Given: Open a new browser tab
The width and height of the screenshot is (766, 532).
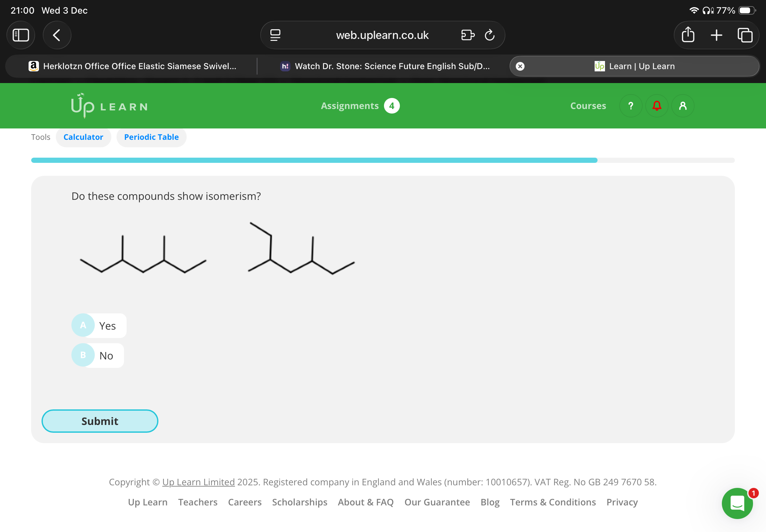Looking at the screenshot, I should click(x=716, y=35).
